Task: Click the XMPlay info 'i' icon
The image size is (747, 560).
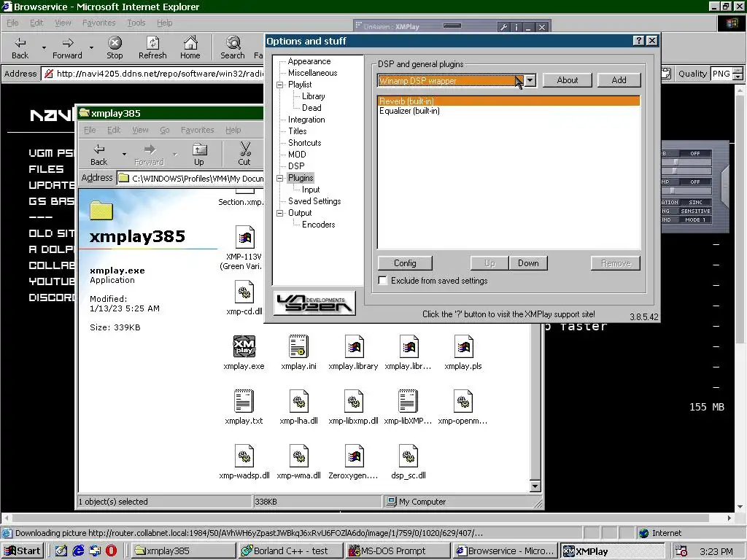Action: pos(516,27)
